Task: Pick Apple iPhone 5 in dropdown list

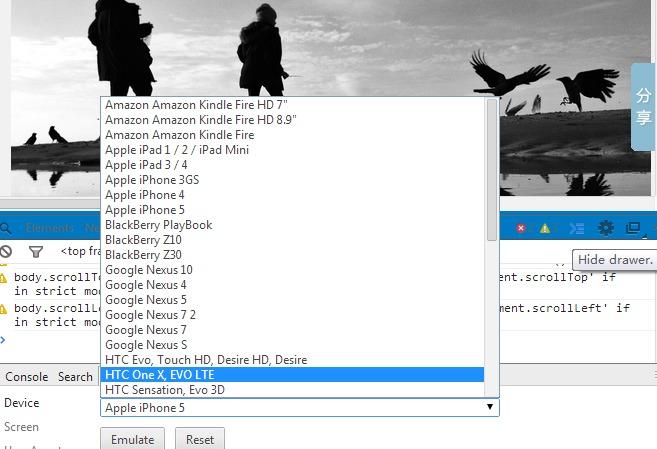Action: pyautogui.click(x=292, y=210)
